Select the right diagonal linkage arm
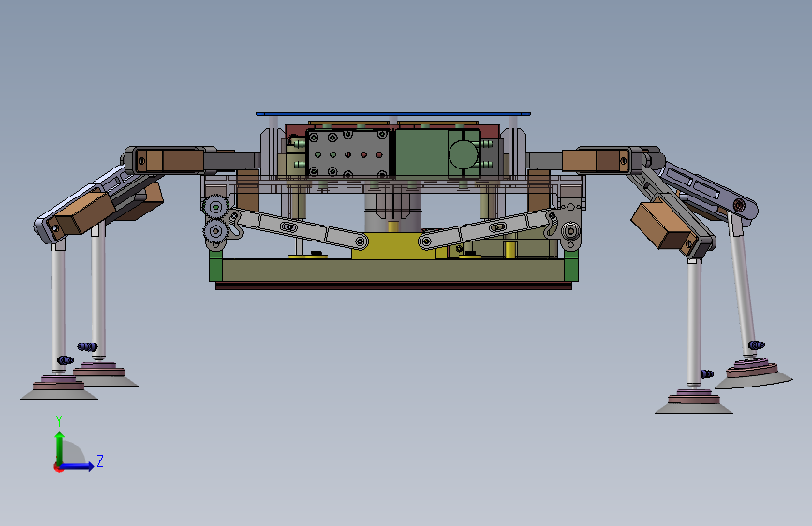The image size is (812, 526). (x=488, y=228)
